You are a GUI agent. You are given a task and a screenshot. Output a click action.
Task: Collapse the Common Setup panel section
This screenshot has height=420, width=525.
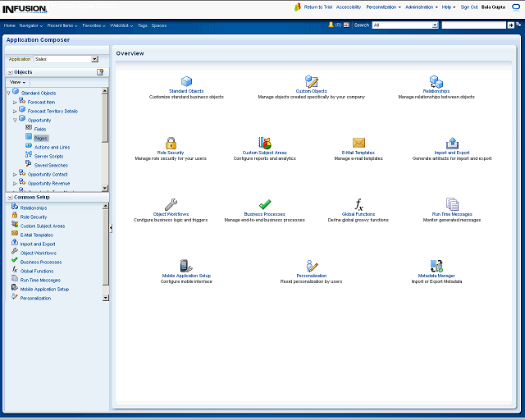10,198
